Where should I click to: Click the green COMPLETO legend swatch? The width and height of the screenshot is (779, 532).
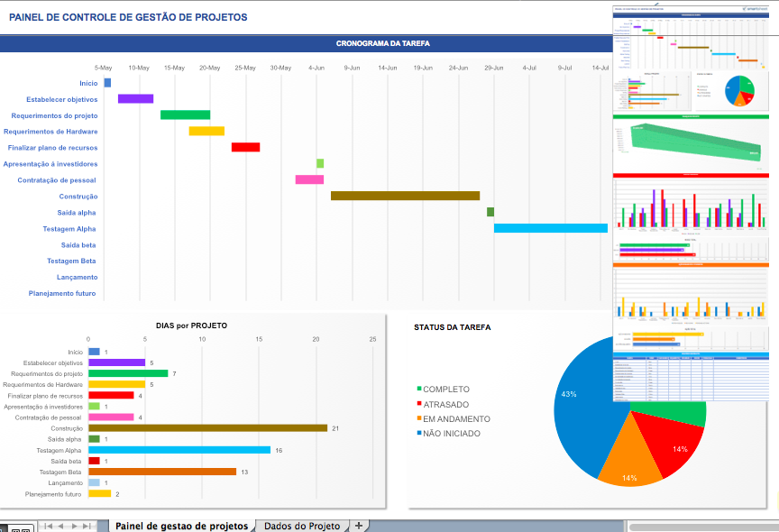click(418, 390)
